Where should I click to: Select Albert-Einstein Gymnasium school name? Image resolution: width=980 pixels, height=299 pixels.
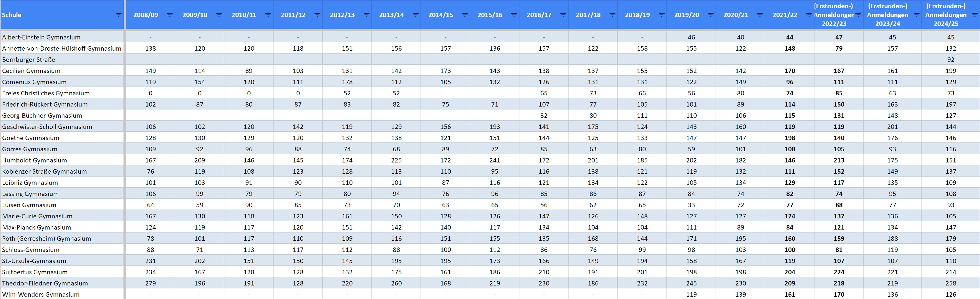(x=41, y=37)
